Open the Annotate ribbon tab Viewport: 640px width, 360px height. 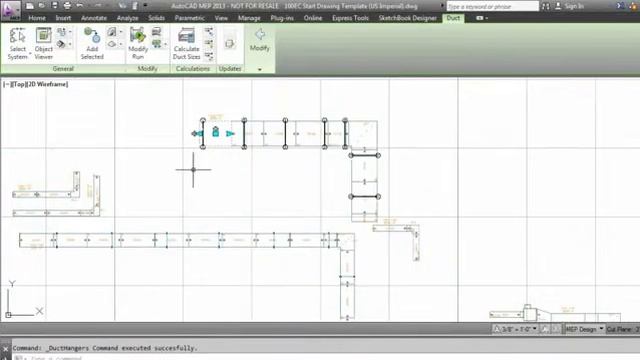pyautogui.click(x=94, y=18)
